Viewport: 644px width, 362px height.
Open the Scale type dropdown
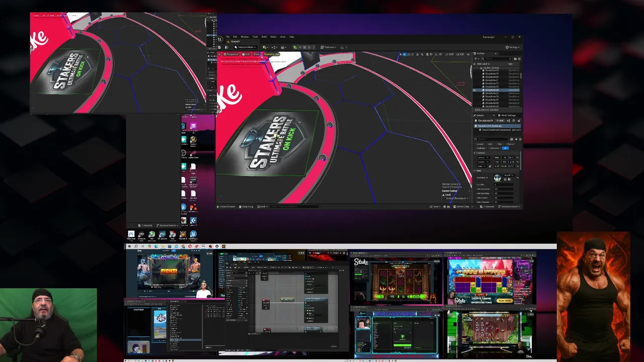(x=481, y=166)
